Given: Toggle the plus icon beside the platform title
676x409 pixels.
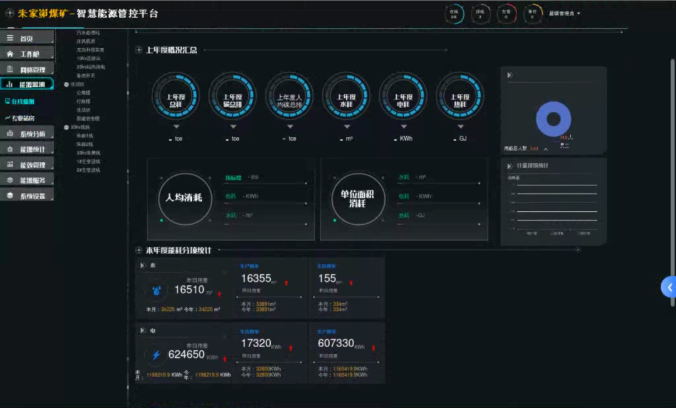Looking at the screenshot, I should pyautogui.click(x=8, y=14).
